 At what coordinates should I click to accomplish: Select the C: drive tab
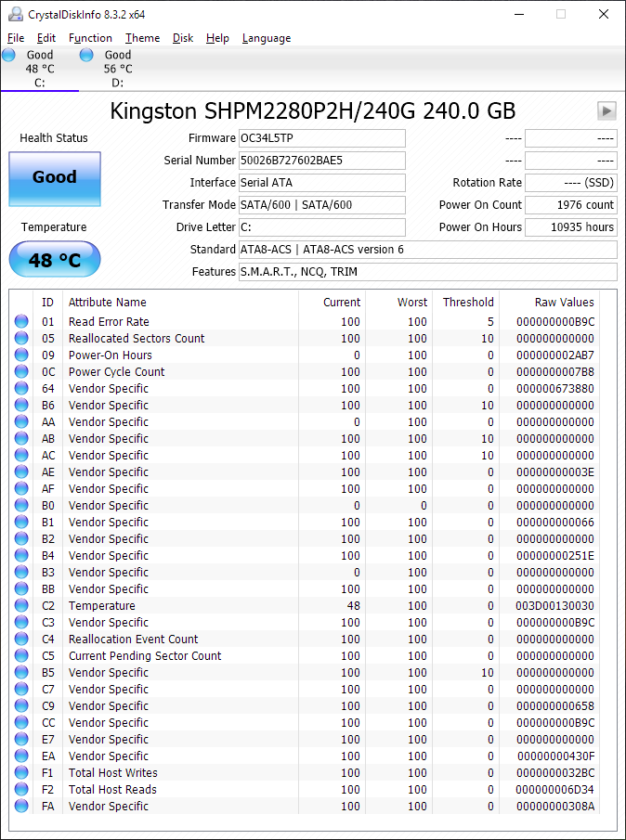(x=40, y=69)
